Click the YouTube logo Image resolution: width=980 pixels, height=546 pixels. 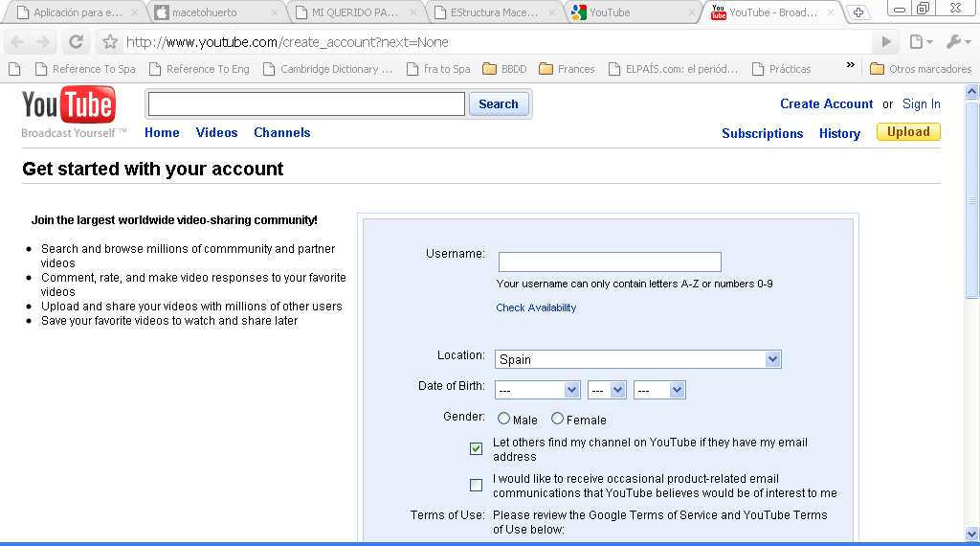[x=69, y=104]
